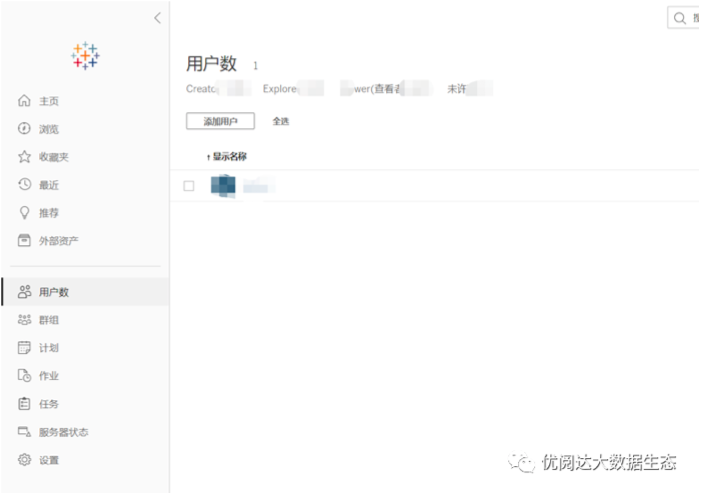Click the search field at top right
Viewport: 706px width, 493px height.
point(686,18)
